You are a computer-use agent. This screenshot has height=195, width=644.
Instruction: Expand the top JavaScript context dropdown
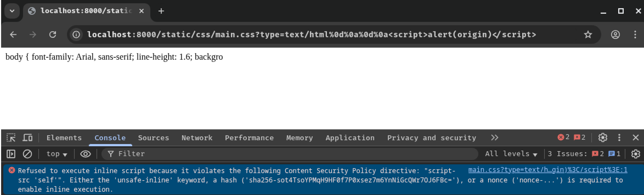click(57, 154)
